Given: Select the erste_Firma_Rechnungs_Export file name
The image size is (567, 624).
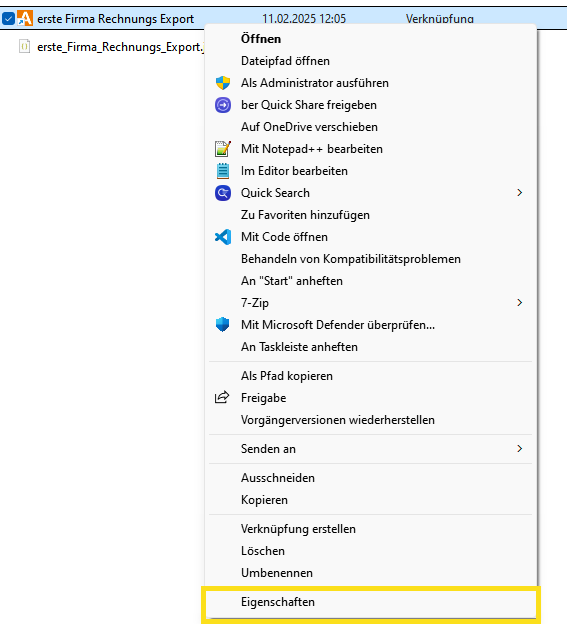Looking at the screenshot, I should [x=121, y=47].
